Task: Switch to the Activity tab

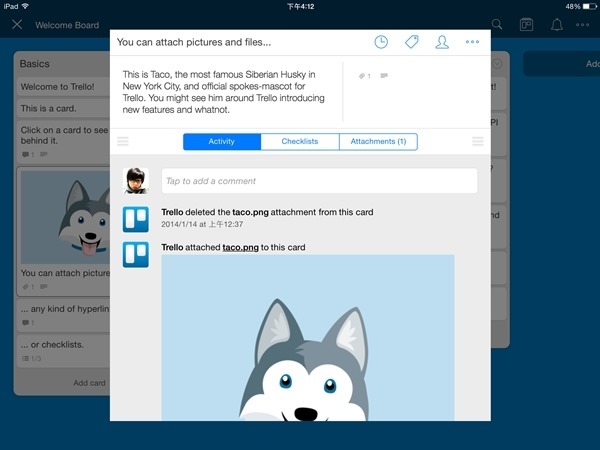Action: pos(222,142)
